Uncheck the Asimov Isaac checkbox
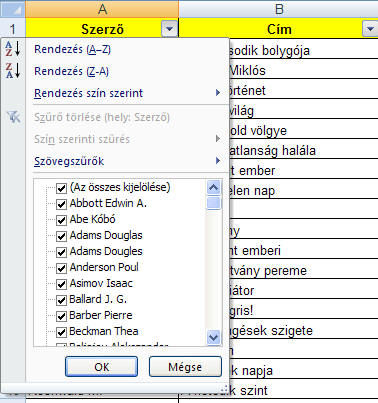The height and width of the screenshot is (403, 378). click(61, 284)
